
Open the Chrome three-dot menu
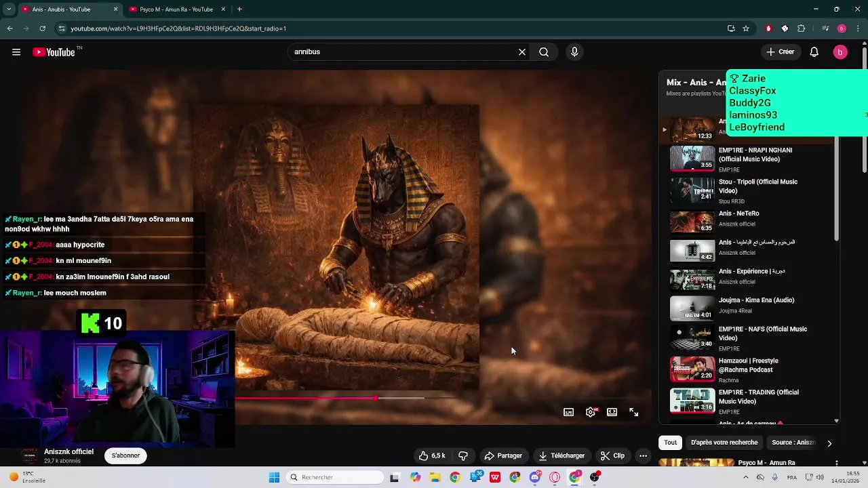pyautogui.click(x=858, y=28)
